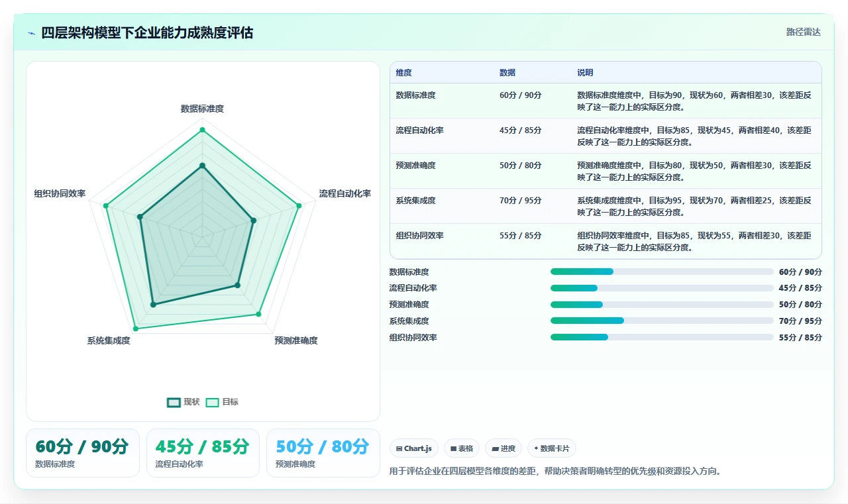
Task: Toggle the 目标 legend swatch
Action: coord(212,402)
